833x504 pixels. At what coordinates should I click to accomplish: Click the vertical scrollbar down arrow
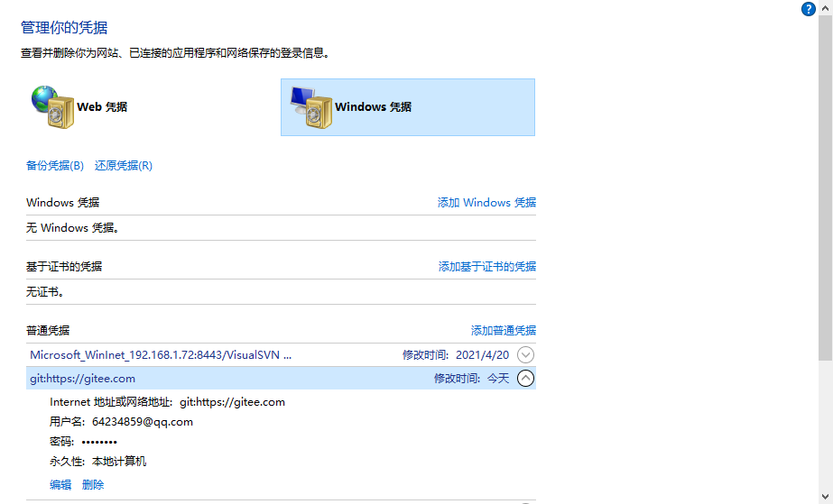826,497
